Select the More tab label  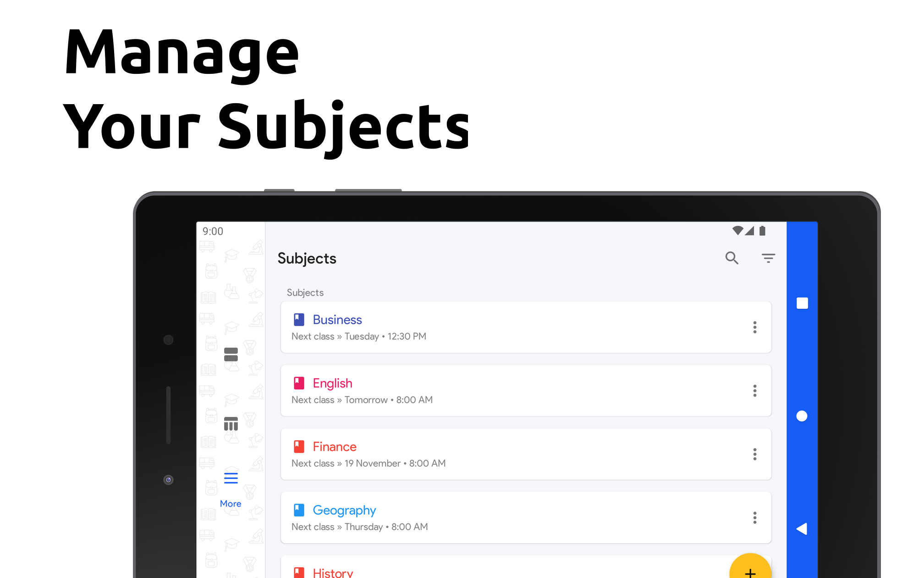(231, 504)
